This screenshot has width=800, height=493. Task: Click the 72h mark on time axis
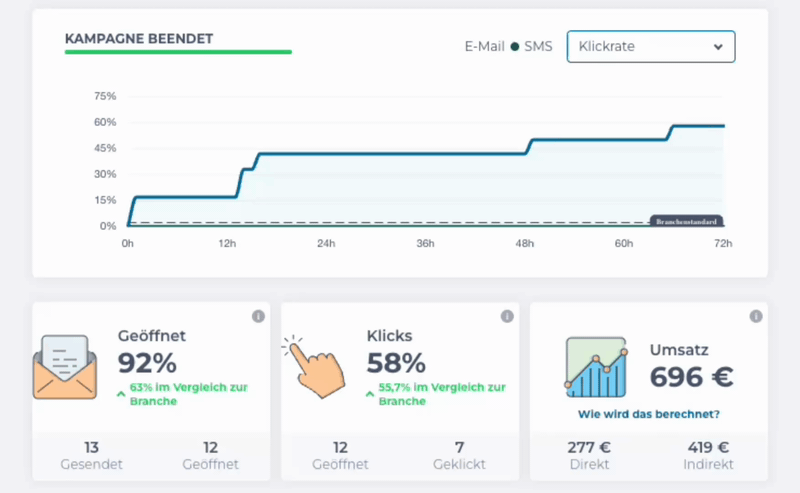[723, 243]
